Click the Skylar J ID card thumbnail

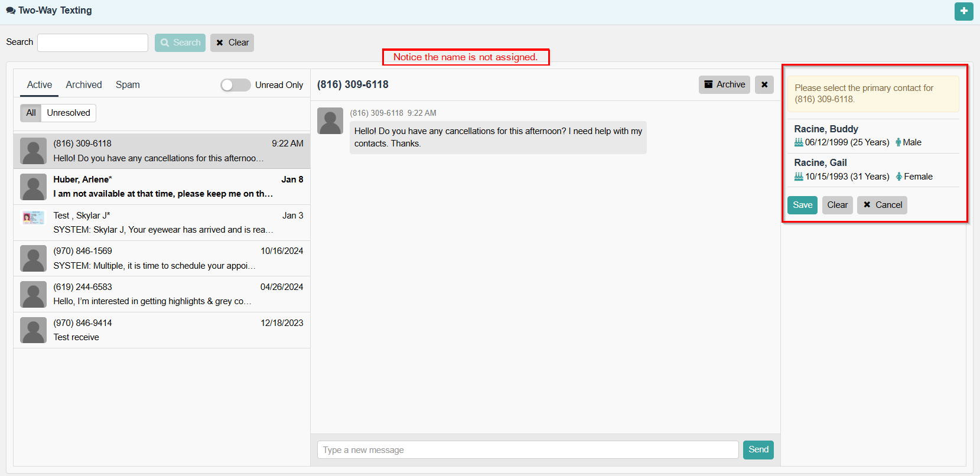pyautogui.click(x=33, y=218)
